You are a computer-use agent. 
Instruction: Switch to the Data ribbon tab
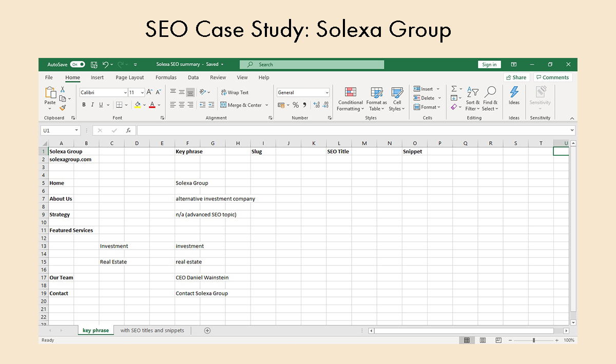[x=193, y=77]
